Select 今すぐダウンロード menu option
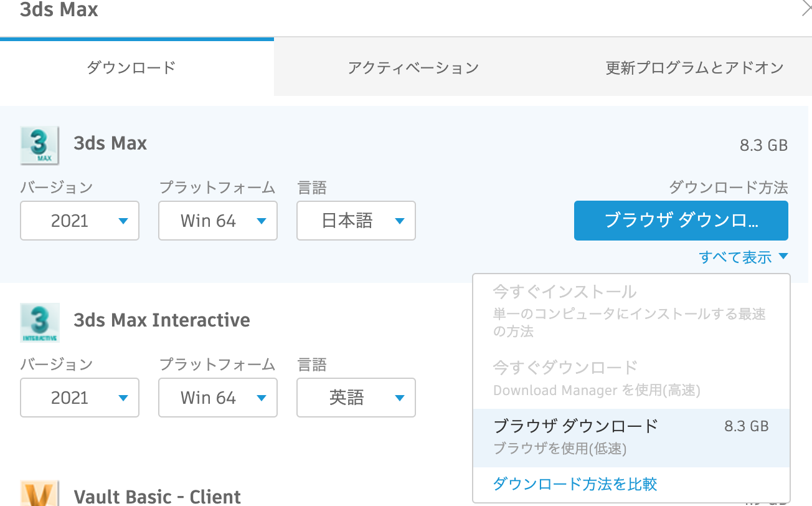Image resolution: width=812 pixels, height=506 pixels. pos(631,378)
